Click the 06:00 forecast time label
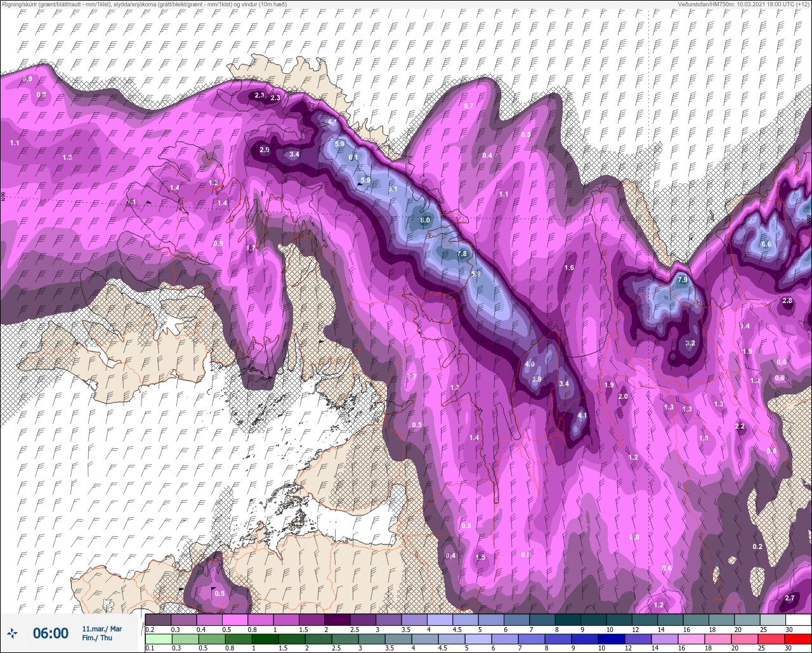 51,633
